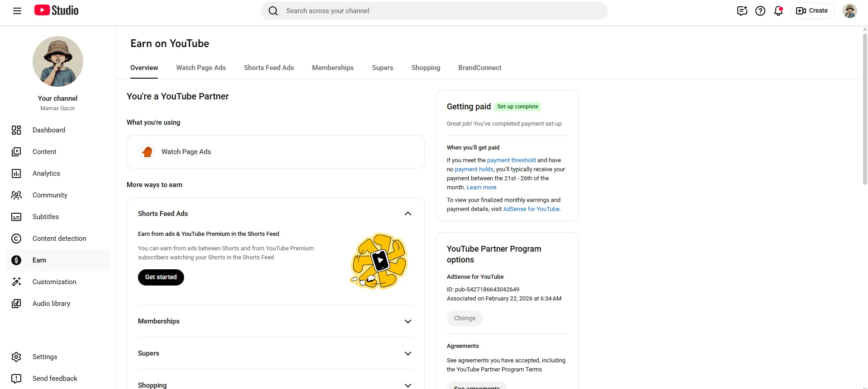Click the Learn more link
The image size is (868, 389).
[x=481, y=187]
